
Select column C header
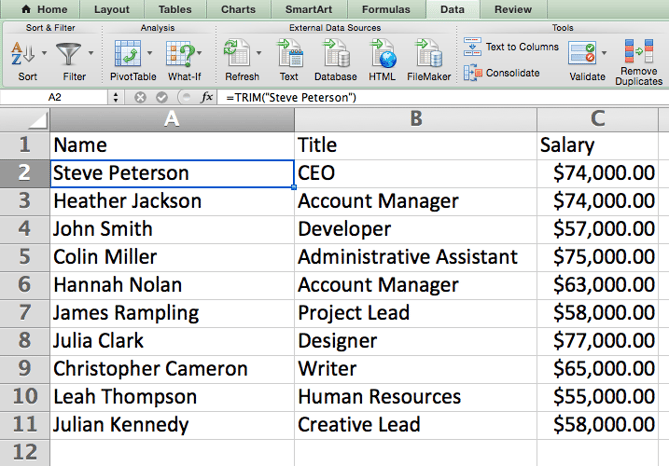tap(597, 119)
